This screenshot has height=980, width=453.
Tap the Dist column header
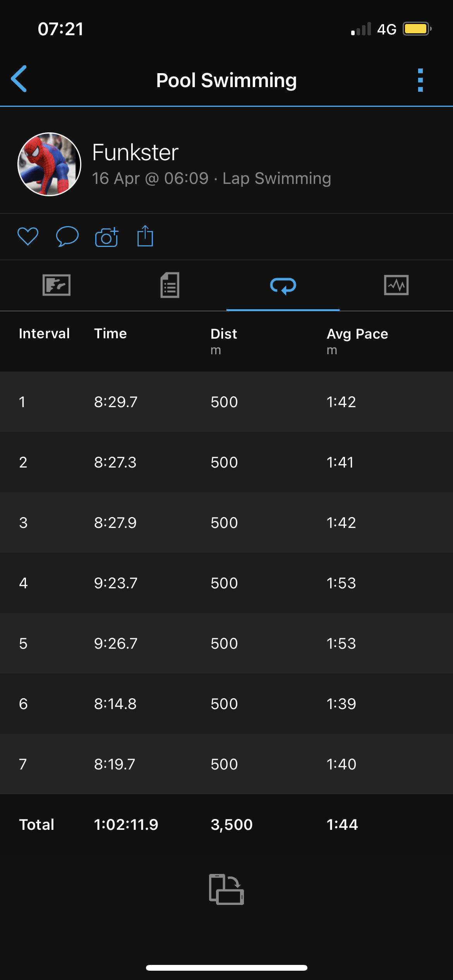224,334
